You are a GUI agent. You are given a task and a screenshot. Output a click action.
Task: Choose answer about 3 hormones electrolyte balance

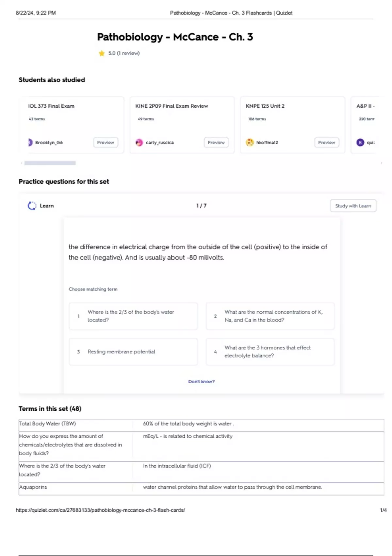pos(270,352)
